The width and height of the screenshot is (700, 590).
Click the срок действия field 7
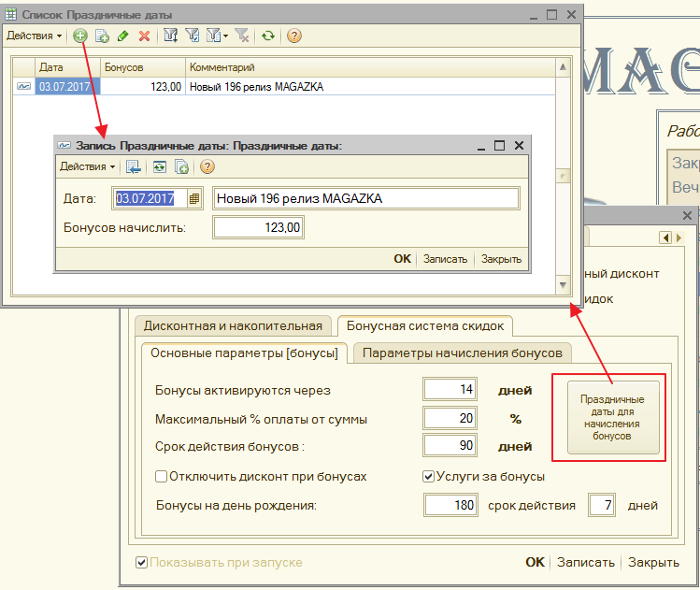[602, 505]
